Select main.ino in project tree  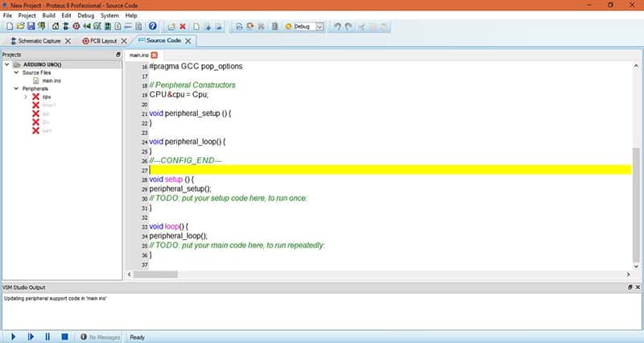pyautogui.click(x=52, y=81)
